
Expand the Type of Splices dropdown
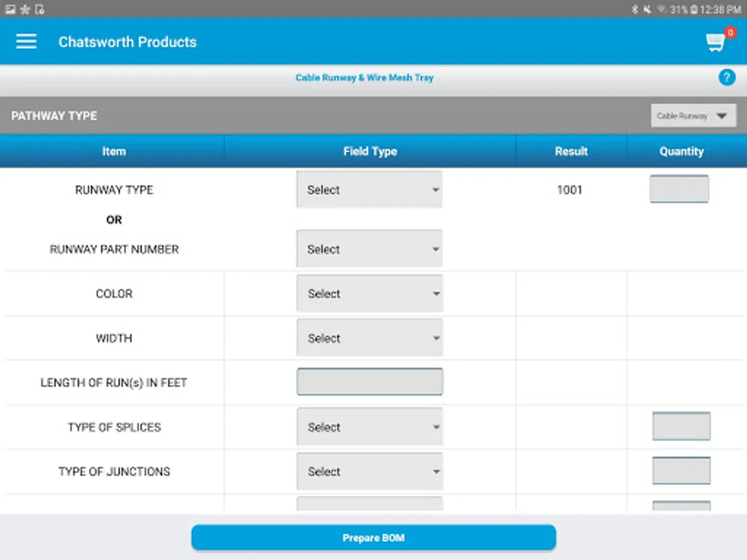click(369, 427)
